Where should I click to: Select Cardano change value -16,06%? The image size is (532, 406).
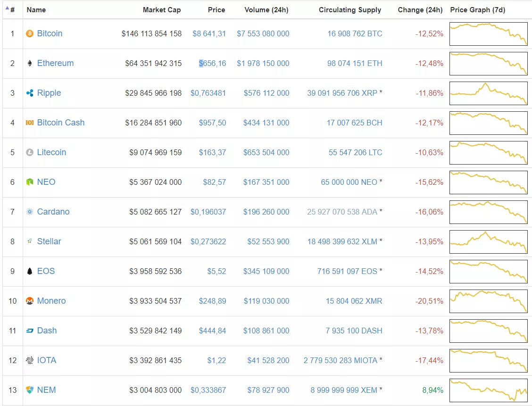tap(429, 212)
